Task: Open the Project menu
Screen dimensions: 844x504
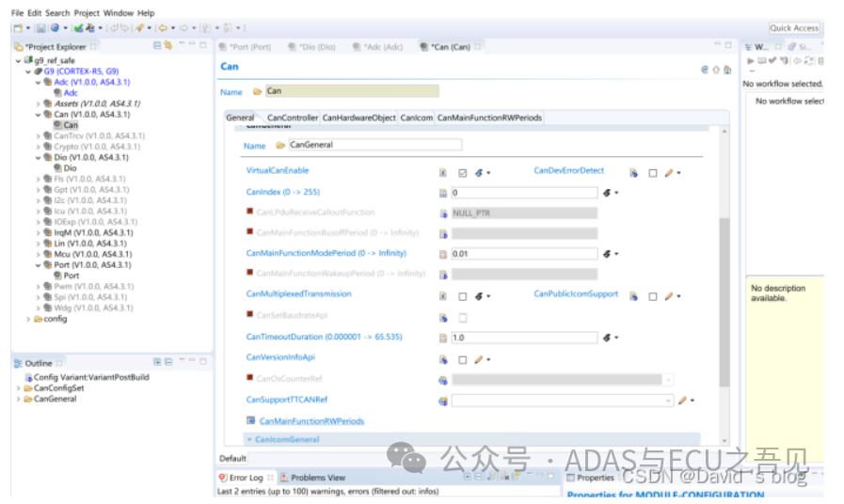Action: [x=87, y=13]
